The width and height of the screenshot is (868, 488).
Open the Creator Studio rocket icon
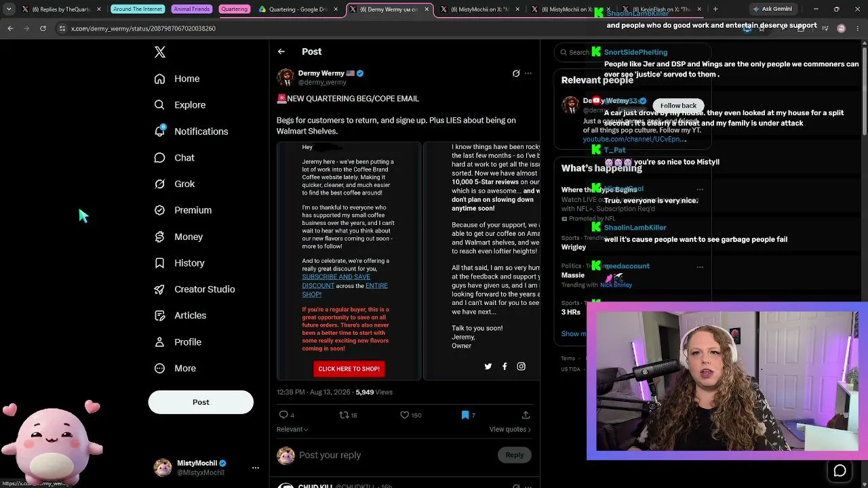(159, 289)
